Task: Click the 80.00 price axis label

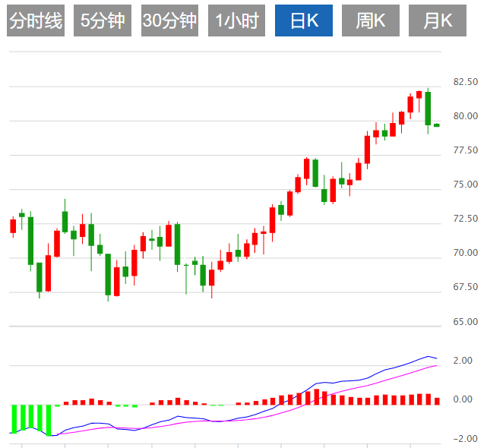Action: pos(465,116)
